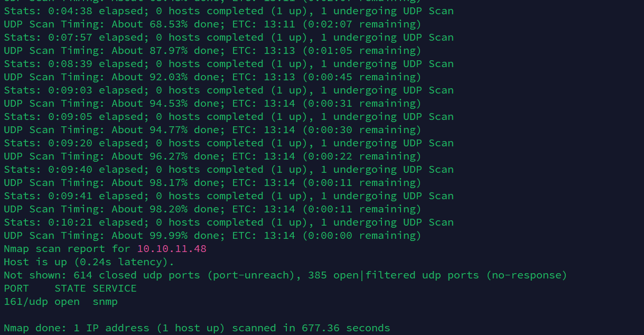The image size is (644, 335).
Task: Click the 677.36 seconds scan duration
Action: point(346,328)
